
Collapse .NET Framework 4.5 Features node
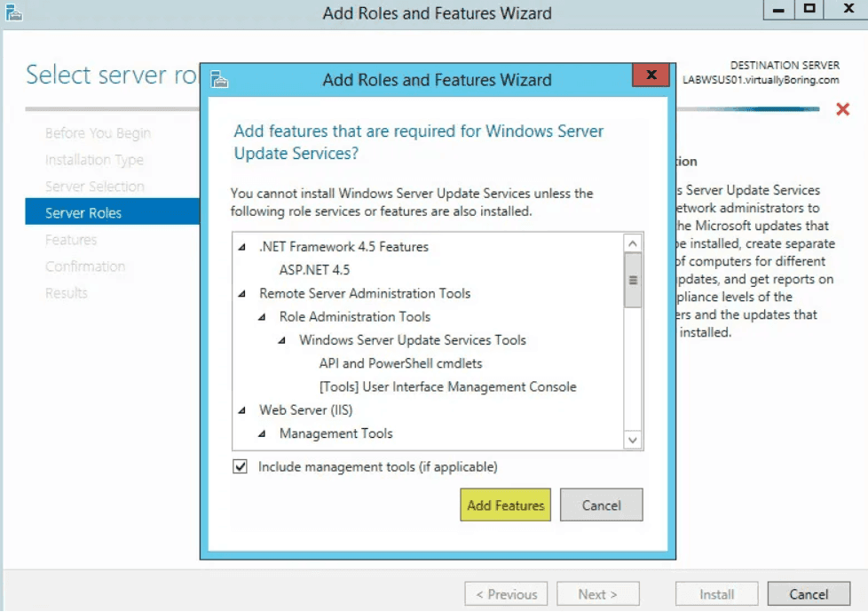pos(242,247)
